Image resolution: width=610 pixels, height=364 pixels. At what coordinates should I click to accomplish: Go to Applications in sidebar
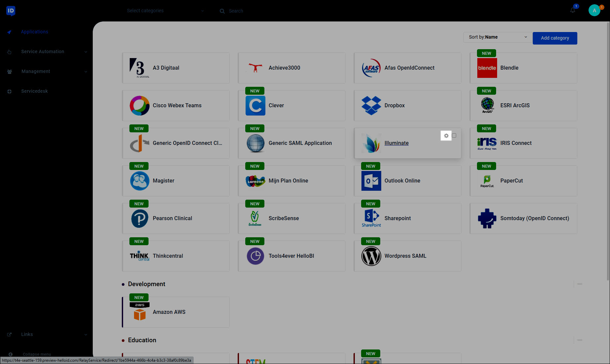coord(34,32)
